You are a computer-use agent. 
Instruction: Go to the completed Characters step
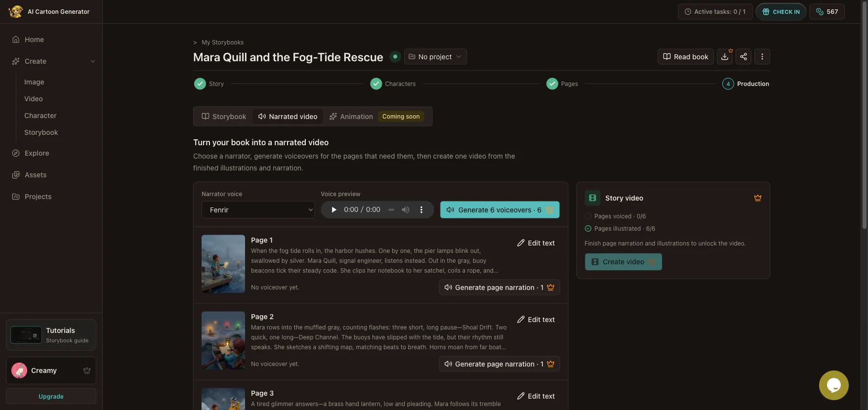click(x=393, y=84)
